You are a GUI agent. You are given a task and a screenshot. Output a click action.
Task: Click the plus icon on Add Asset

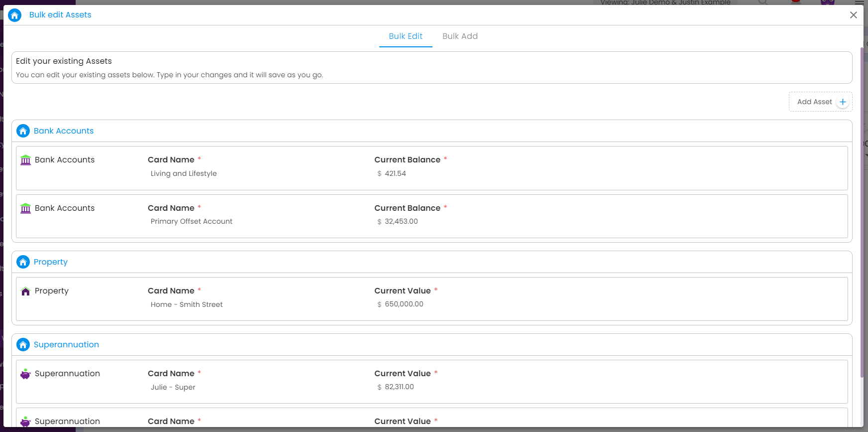pyautogui.click(x=843, y=102)
